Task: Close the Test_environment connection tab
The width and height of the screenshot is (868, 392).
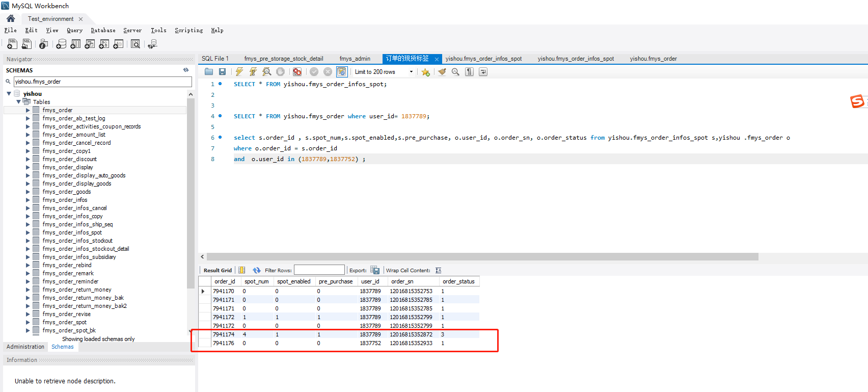Action: 80,19
